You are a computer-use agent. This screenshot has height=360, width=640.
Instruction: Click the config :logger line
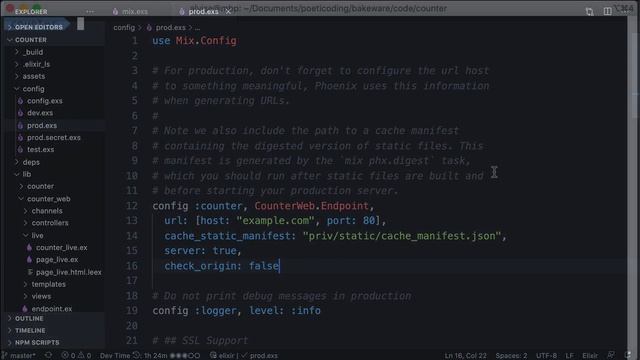click(x=236, y=311)
